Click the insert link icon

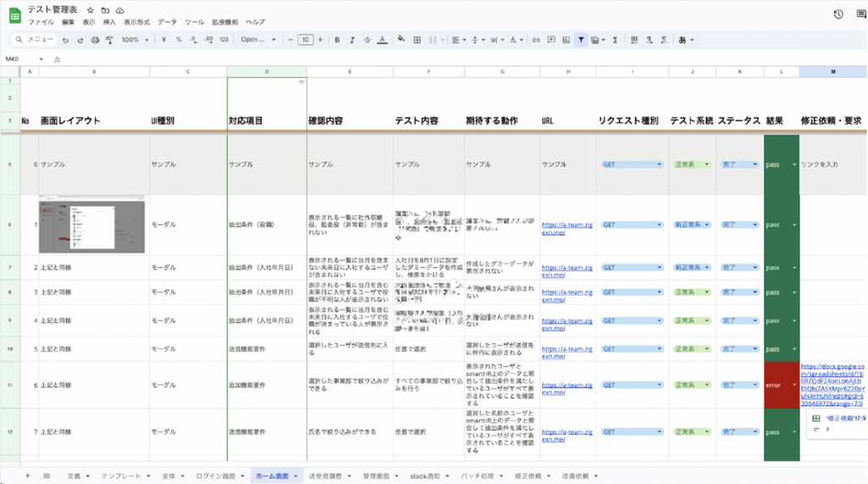(536, 40)
